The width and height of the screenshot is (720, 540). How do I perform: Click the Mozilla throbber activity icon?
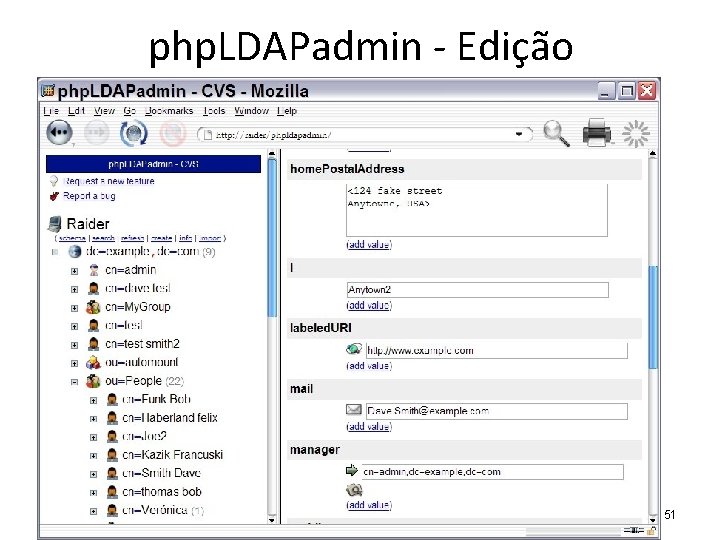[636, 134]
